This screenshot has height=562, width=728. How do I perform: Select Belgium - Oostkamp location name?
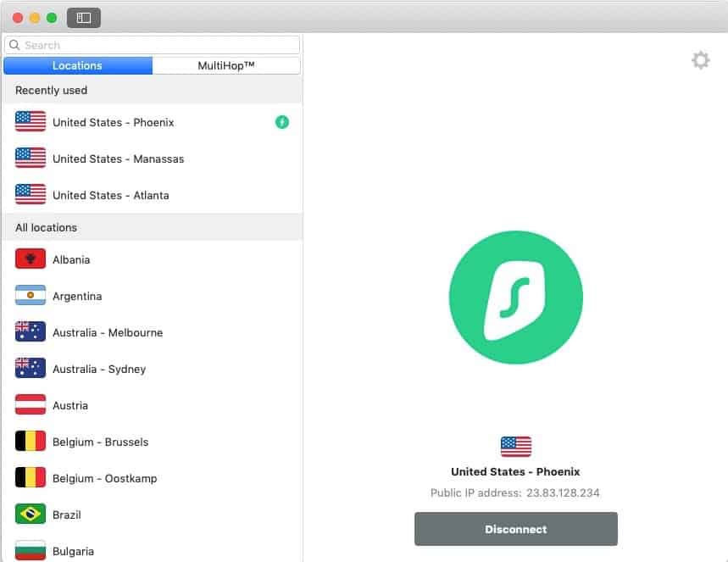pos(105,478)
